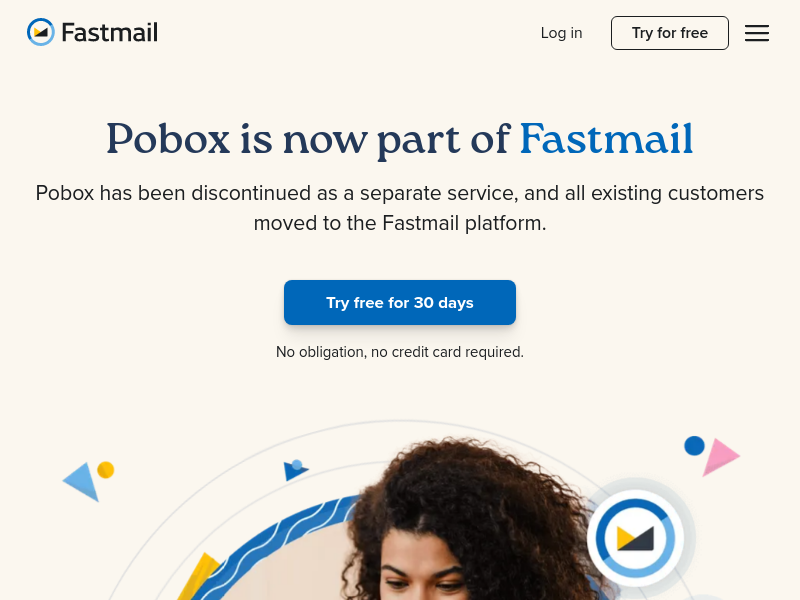Click the large light-blue triangle decoration
The height and width of the screenshot is (600, 800).
[x=82, y=482]
